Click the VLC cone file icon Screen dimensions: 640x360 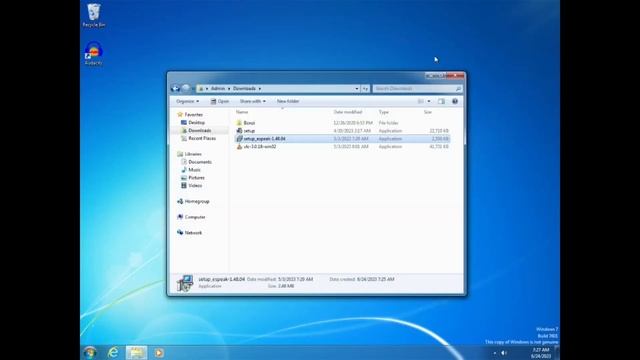[239, 147]
